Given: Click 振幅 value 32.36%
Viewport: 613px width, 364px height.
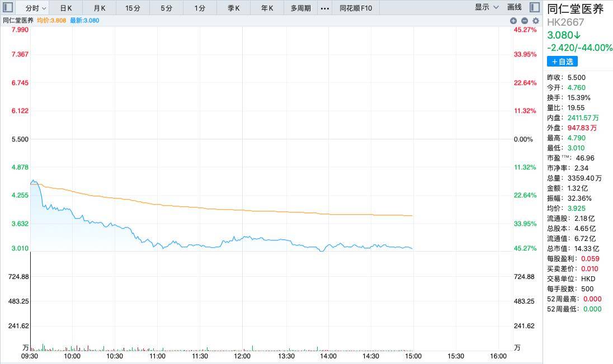Looking at the screenshot, I should 580,198.
